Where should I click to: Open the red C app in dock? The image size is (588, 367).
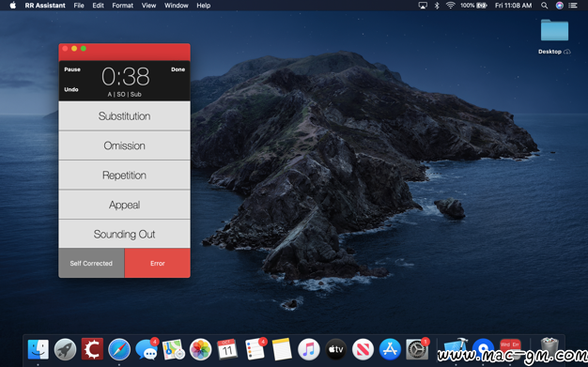click(x=92, y=349)
